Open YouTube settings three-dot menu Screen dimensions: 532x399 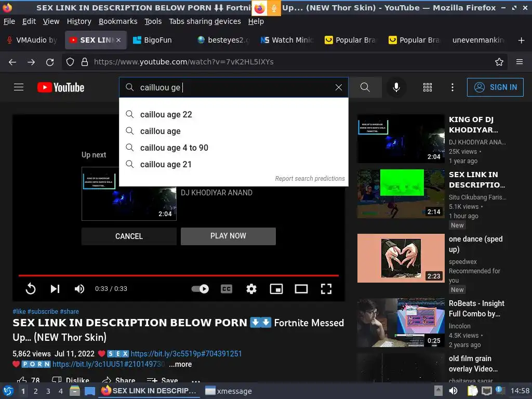(x=453, y=87)
